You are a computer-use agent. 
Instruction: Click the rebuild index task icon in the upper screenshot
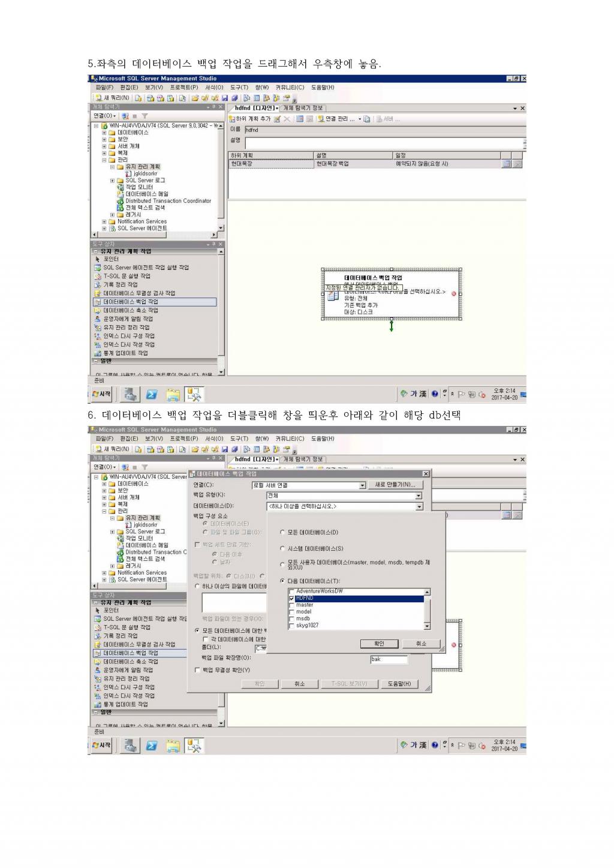click(x=98, y=344)
